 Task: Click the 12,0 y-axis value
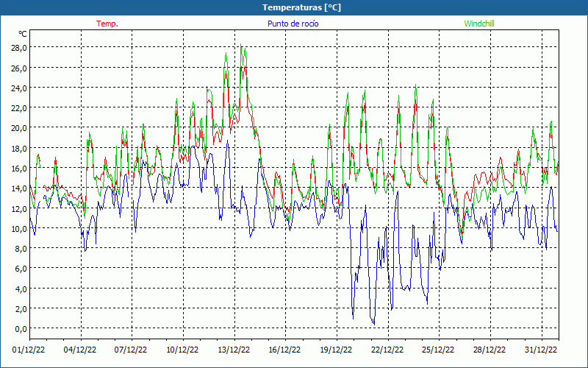(20, 208)
